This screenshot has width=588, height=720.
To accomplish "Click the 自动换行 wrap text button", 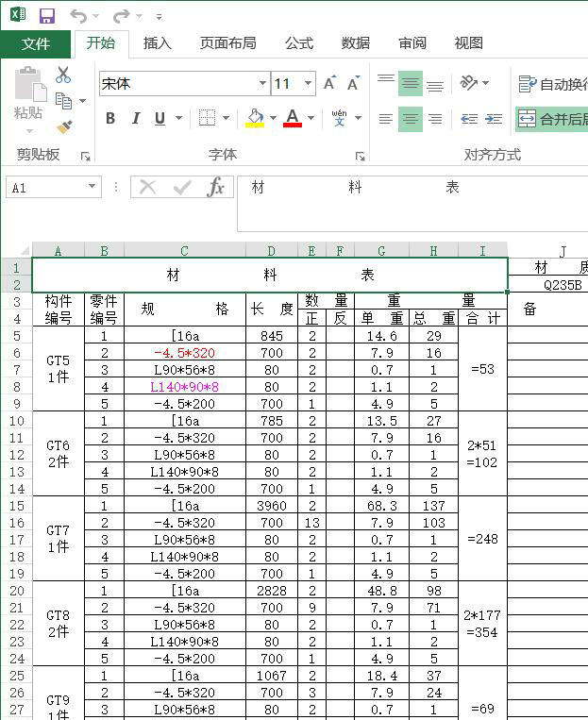I will click(552, 84).
